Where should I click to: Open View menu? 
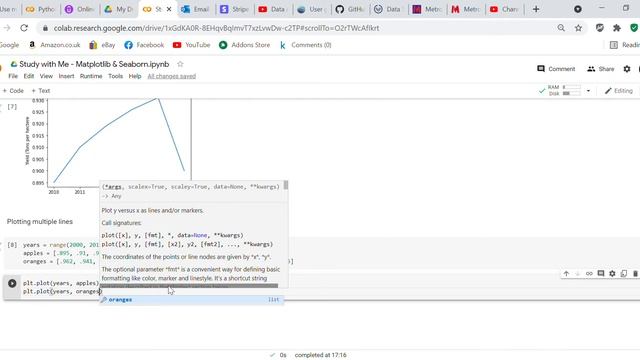point(46,76)
